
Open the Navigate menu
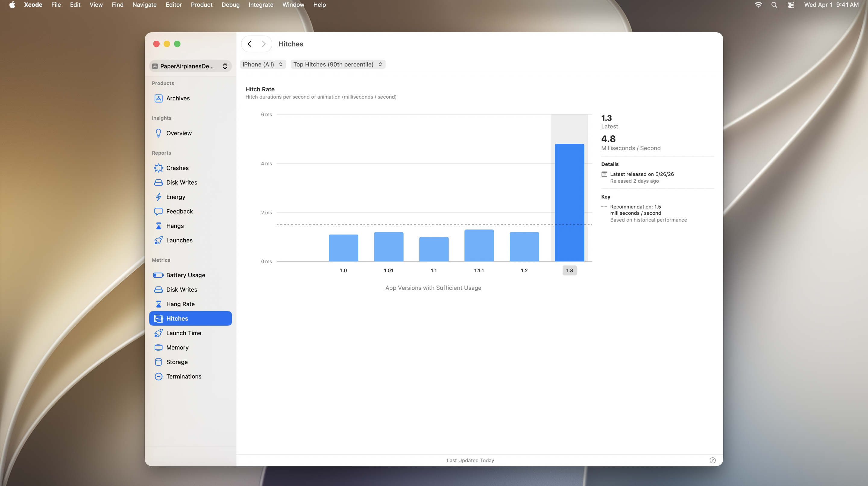coord(144,5)
